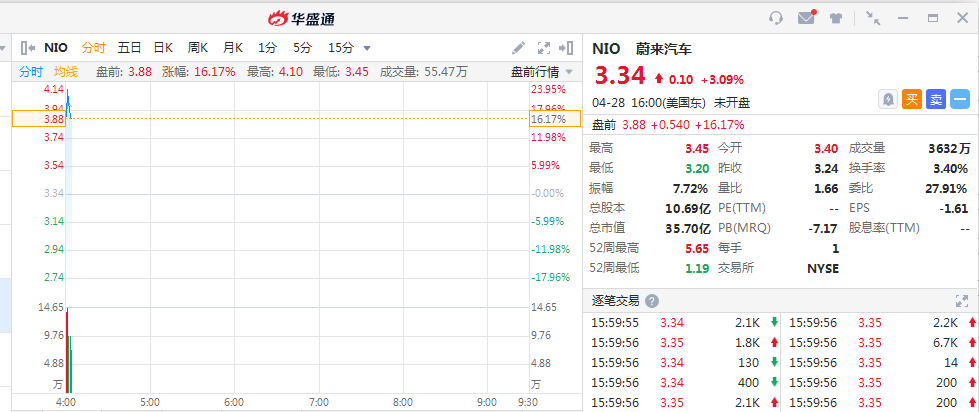
Task: Click the 4:00 time axis label
Action: tap(66, 402)
